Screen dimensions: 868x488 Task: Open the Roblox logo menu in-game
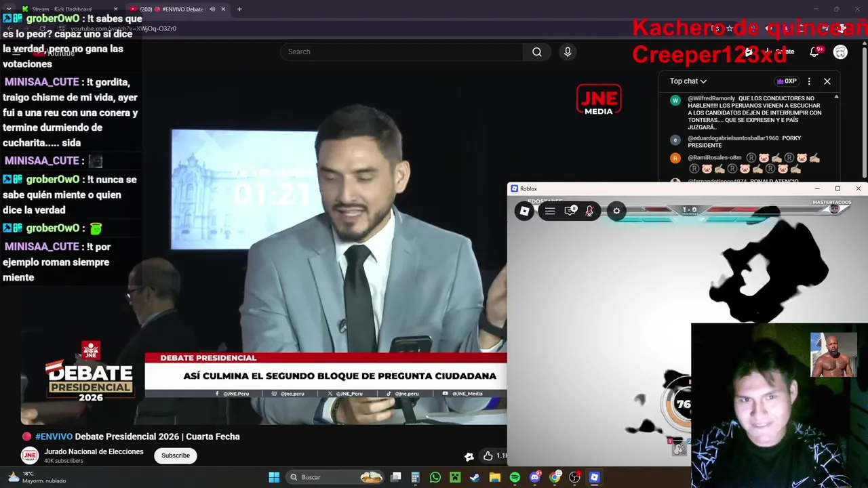[524, 211]
